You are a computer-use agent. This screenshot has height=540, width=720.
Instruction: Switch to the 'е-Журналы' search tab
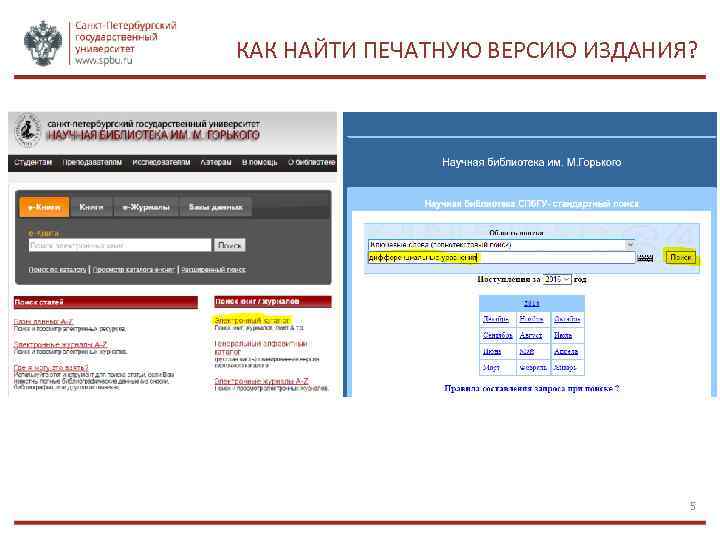pyautogui.click(x=146, y=208)
